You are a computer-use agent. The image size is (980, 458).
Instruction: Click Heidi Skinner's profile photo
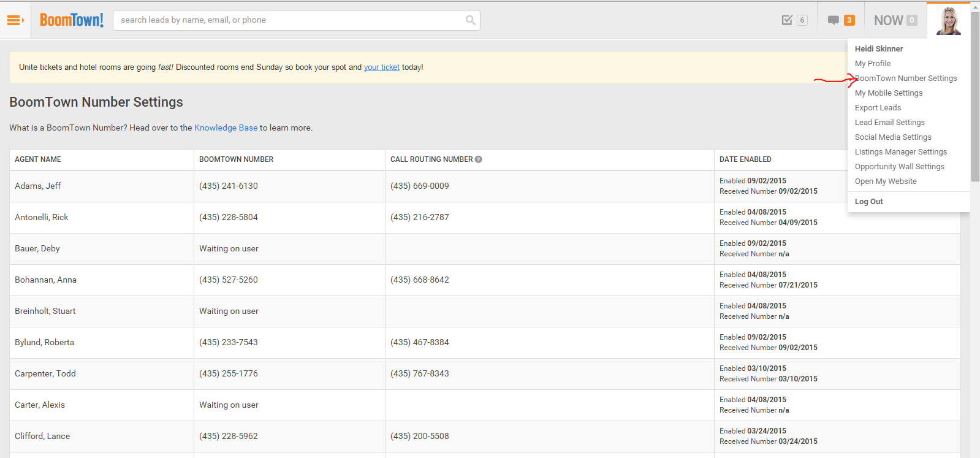(x=948, y=21)
